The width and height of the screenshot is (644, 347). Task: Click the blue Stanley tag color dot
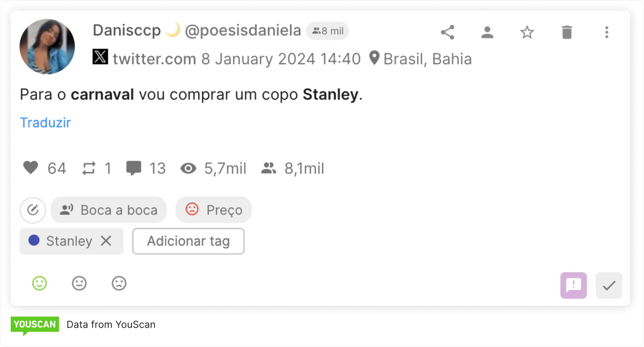pyautogui.click(x=34, y=241)
